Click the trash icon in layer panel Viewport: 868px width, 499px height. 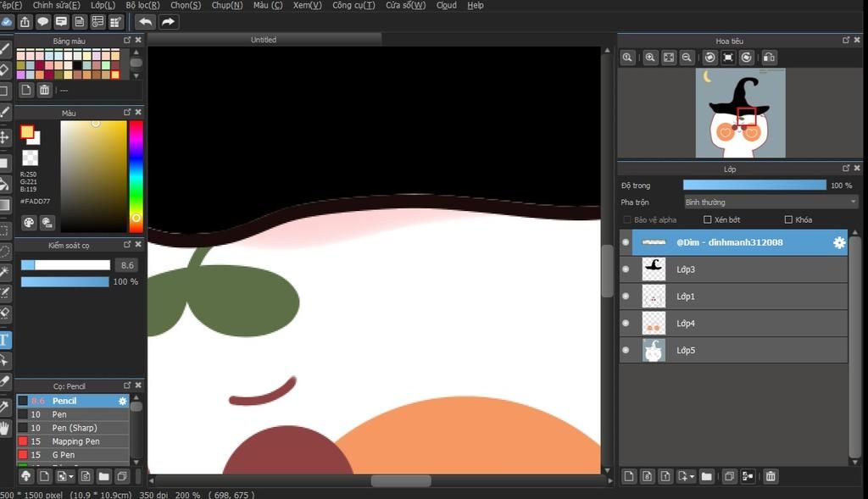(771, 477)
